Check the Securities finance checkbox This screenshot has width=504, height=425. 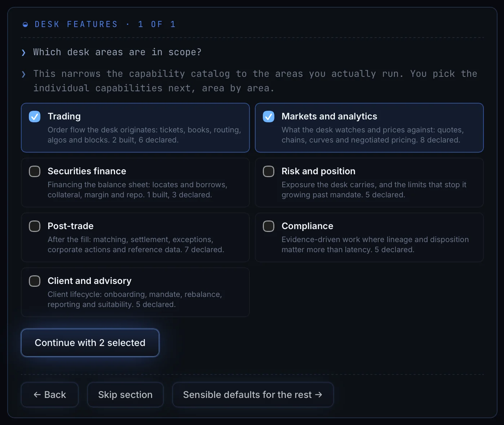click(35, 171)
